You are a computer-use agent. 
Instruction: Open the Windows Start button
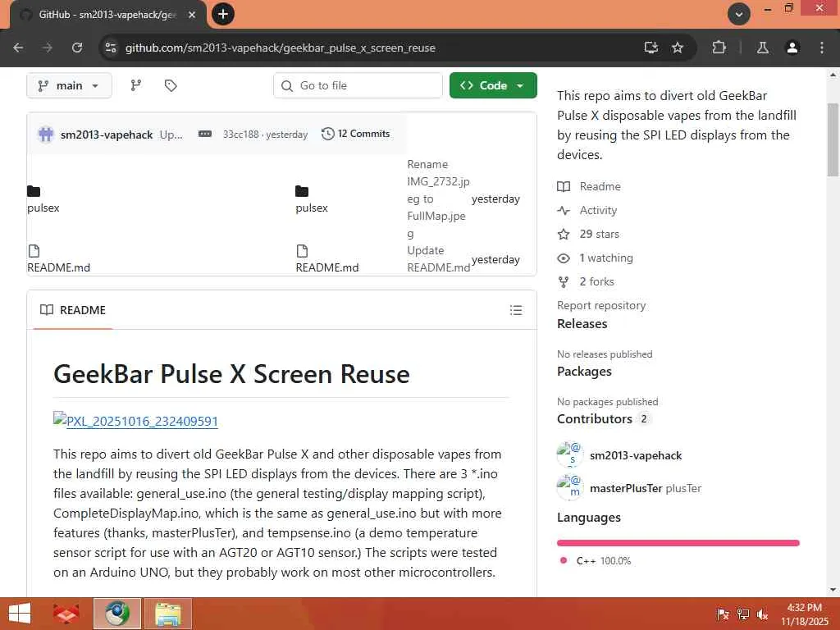(20, 614)
